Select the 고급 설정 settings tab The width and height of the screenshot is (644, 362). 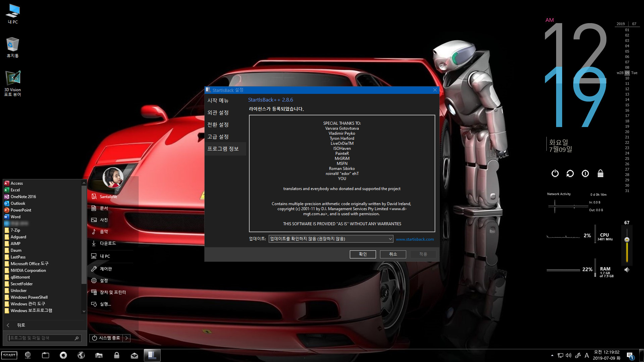click(x=225, y=137)
